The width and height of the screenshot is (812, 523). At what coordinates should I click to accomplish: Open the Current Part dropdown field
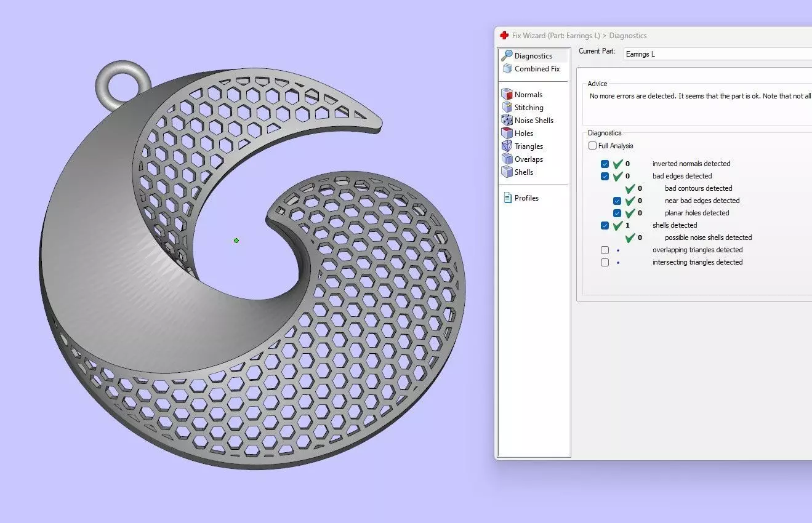(x=718, y=54)
